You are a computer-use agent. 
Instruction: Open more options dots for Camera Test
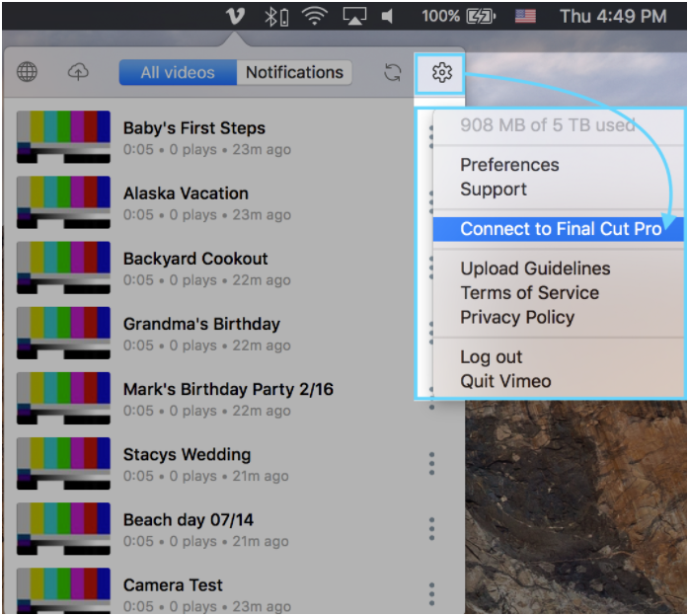432,594
